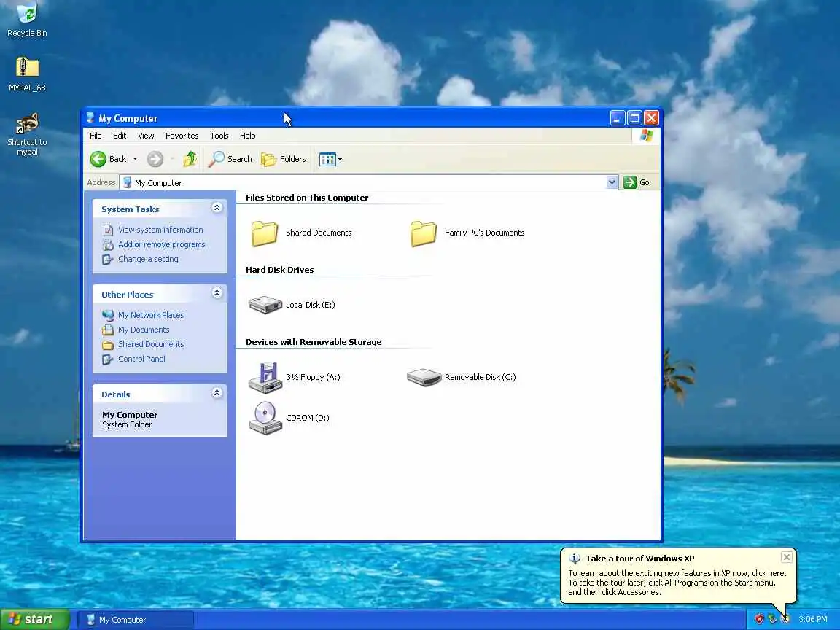This screenshot has width=840, height=630.
Task: Select Recycle Bin on the desktop
Action: [27, 20]
